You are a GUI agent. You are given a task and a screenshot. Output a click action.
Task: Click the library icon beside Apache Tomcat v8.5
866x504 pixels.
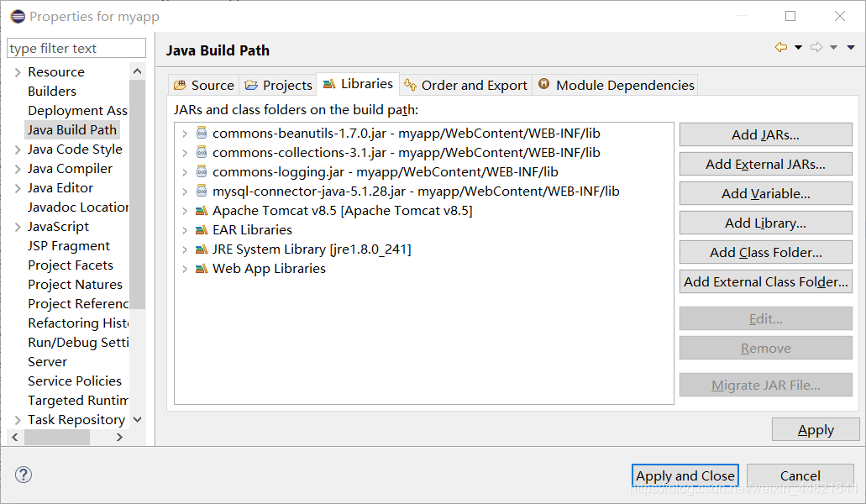202,210
